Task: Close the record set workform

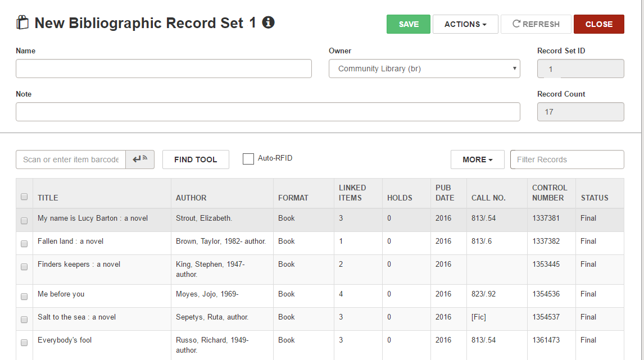Action: [x=599, y=24]
